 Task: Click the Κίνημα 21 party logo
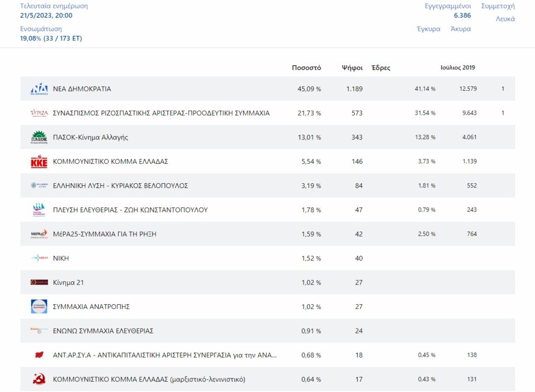coord(39,282)
